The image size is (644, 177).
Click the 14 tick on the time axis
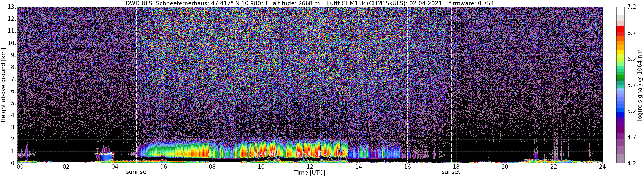pyautogui.click(x=358, y=167)
